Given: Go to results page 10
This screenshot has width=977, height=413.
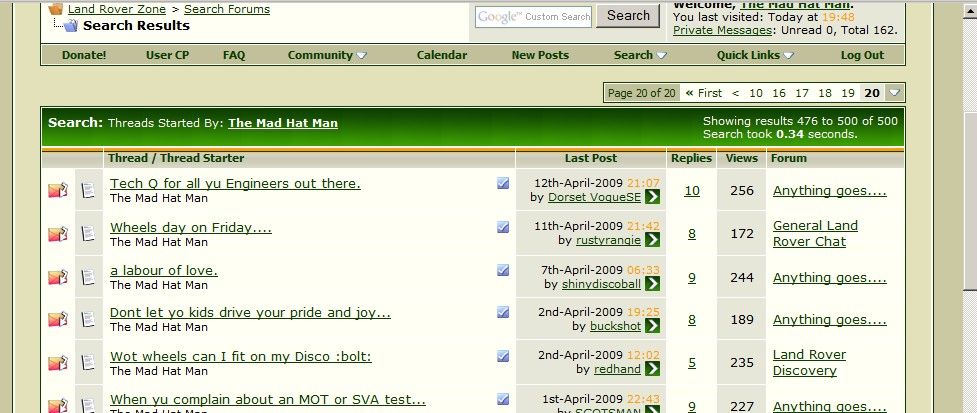Looking at the screenshot, I should click(756, 93).
